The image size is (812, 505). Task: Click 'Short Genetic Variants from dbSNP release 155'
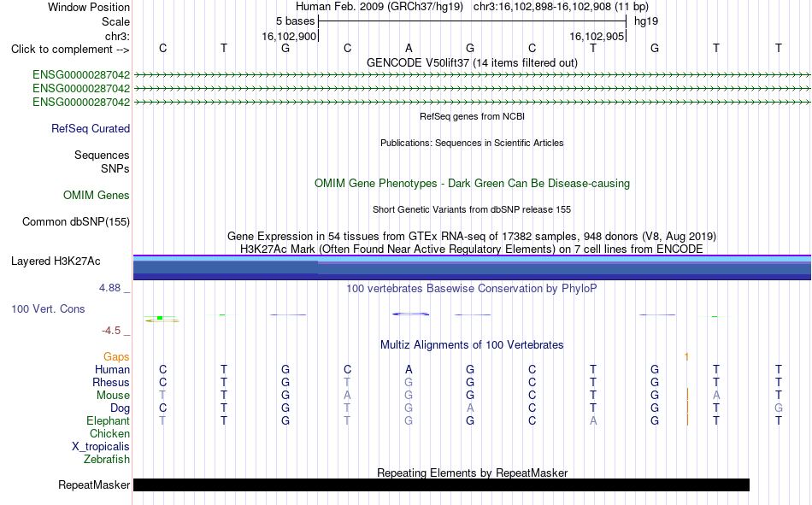(x=472, y=209)
